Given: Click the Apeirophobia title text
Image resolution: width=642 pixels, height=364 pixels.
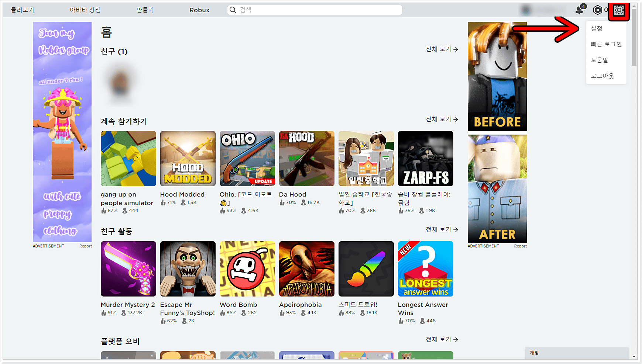Looking at the screenshot, I should (301, 305).
